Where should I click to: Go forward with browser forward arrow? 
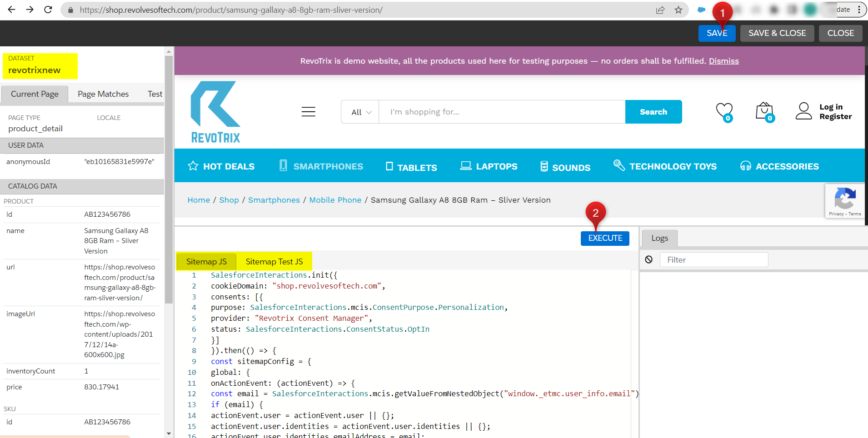30,10
